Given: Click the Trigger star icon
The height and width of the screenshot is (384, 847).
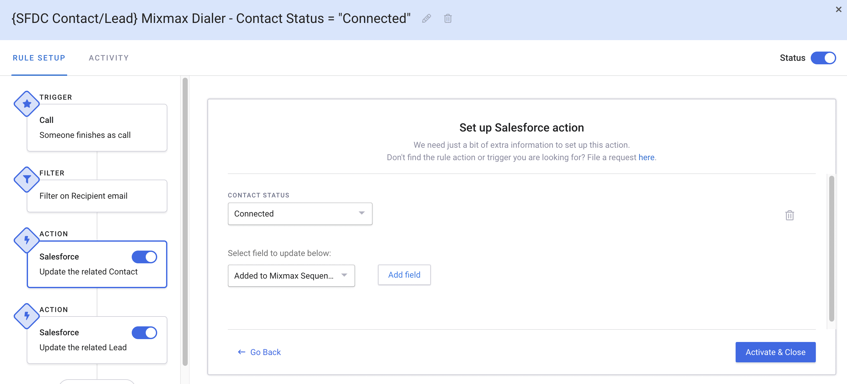Looking at the screenshot, I should coord(27,104).
